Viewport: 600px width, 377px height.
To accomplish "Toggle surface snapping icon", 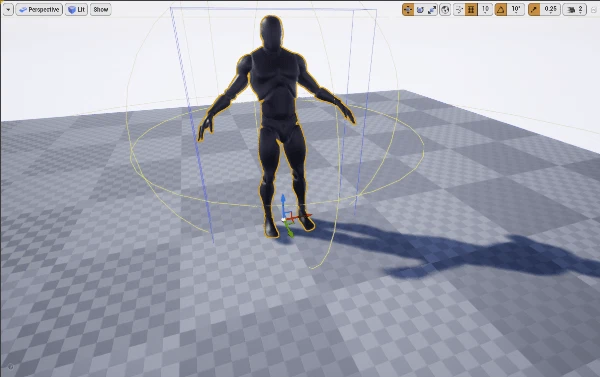I will (459, 10).
